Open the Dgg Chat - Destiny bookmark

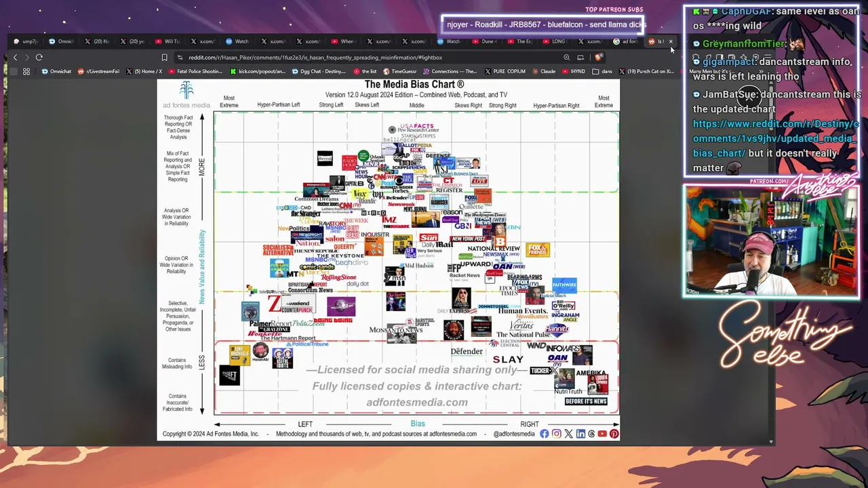(319, 71)
